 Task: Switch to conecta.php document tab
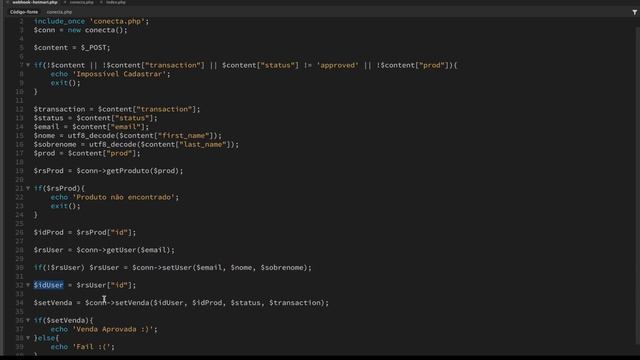click(81, 2)
